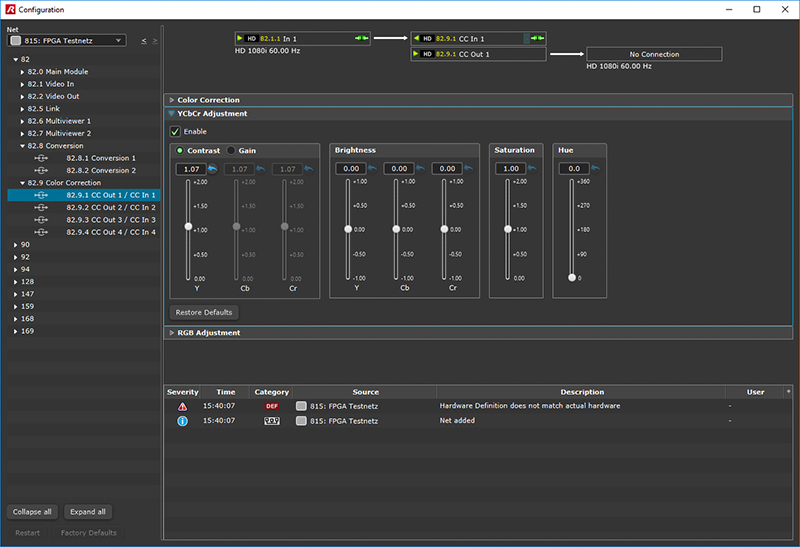Click the Contrast Y slider handle
The image size is (800, 547).
coord(188,226)
